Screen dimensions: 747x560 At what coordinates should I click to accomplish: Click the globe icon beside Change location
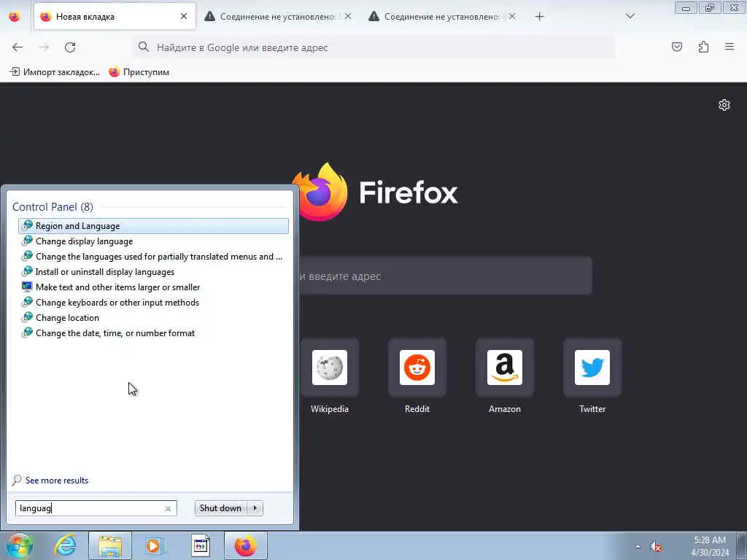click(x=27, y=317)
